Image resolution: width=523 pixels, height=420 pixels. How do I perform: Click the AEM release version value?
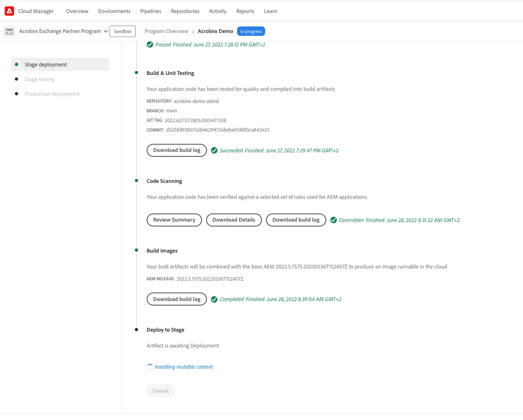[x=210, y=279]
